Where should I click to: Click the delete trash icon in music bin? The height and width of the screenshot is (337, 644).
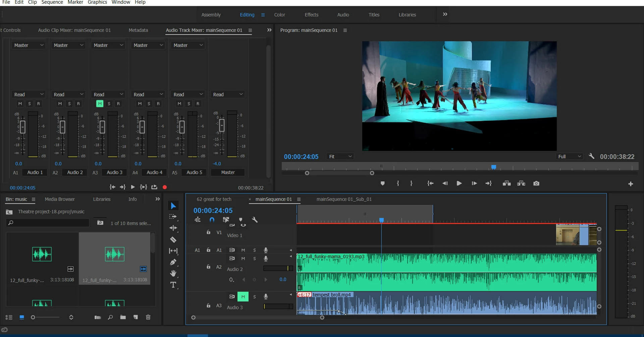click(x=148, y=317)
